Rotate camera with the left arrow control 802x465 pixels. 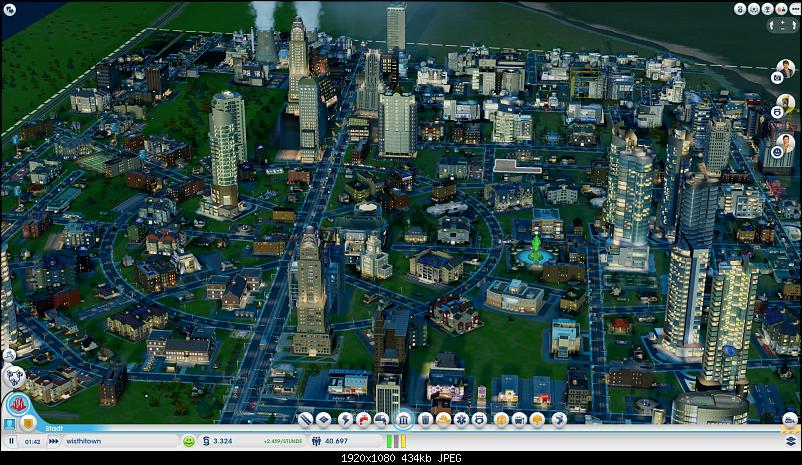click(x=772, y=25)
